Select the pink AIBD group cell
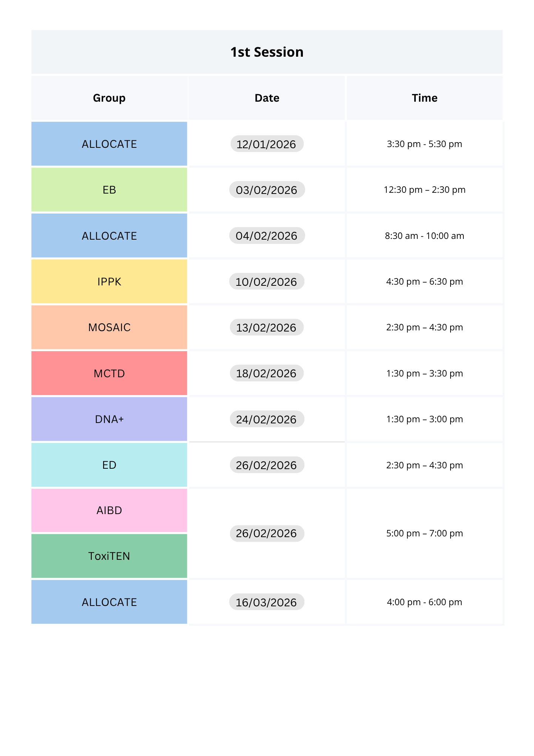The height and width of the screenshot is (756, 534). pyautogui.click(x=109, y=510)
